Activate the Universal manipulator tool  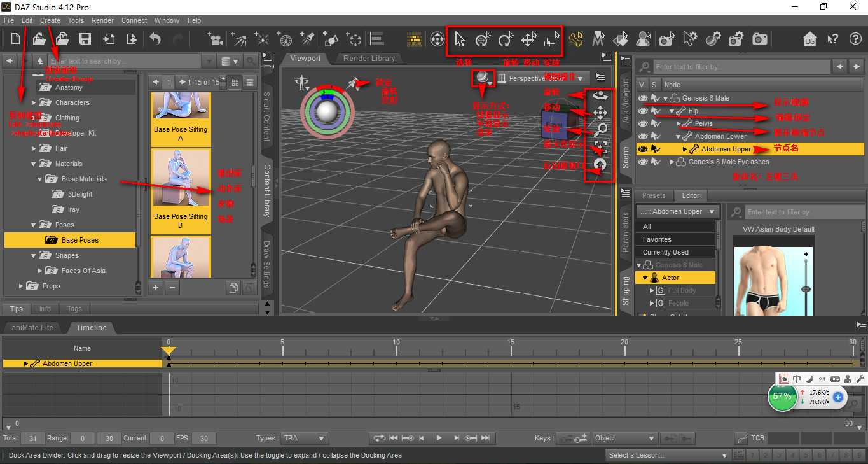(483, 40)
